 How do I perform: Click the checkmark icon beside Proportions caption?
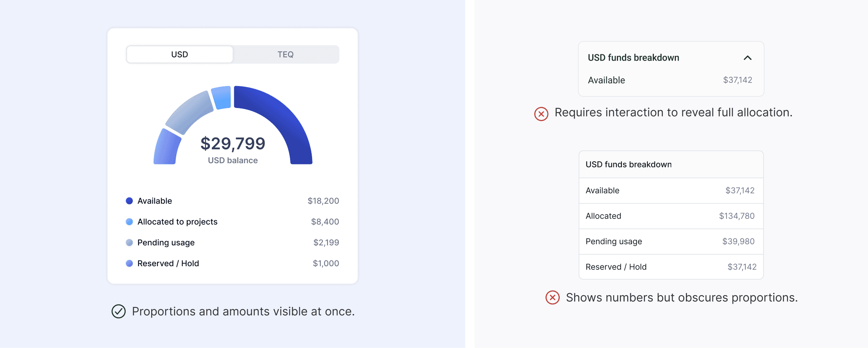click(118, 311)
